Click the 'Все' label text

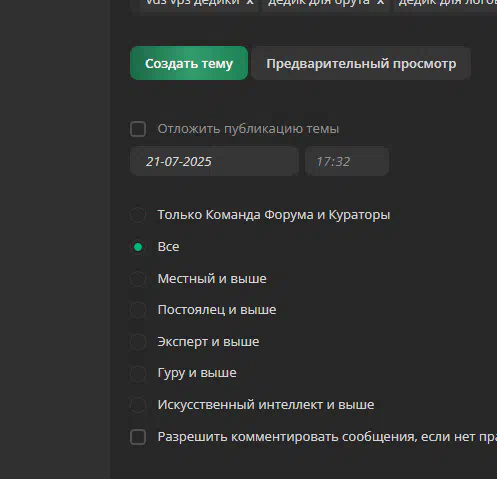[x=168, y=247]
